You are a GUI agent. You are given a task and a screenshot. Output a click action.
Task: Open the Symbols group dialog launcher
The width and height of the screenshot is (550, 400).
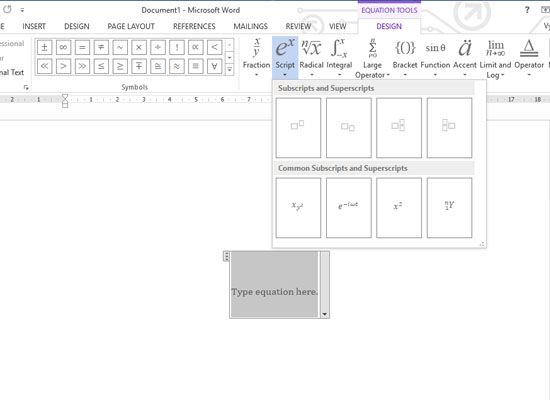(26, 87)
